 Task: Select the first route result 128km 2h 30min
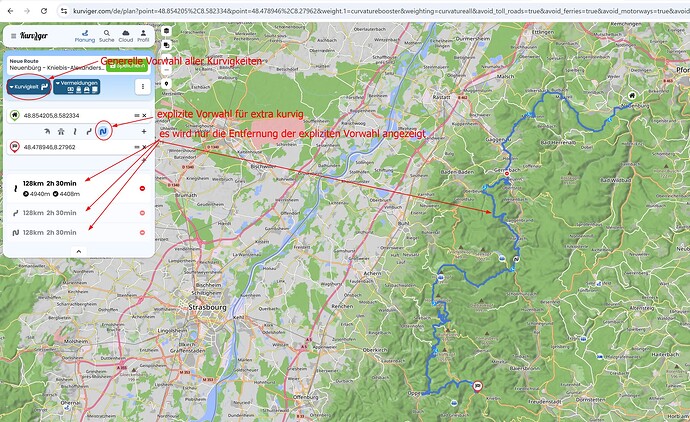(79, 188)
